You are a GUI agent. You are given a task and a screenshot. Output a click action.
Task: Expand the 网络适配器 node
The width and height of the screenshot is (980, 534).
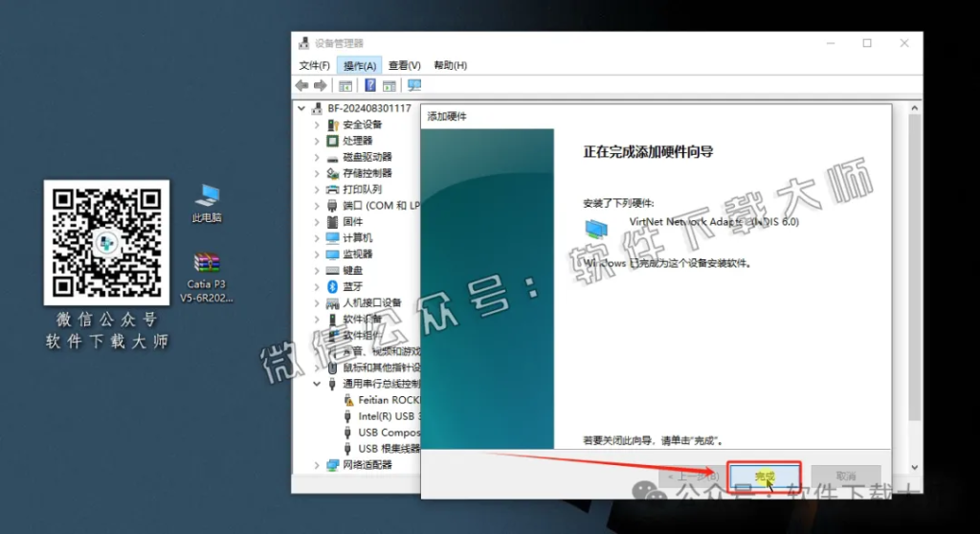[317, 464]
